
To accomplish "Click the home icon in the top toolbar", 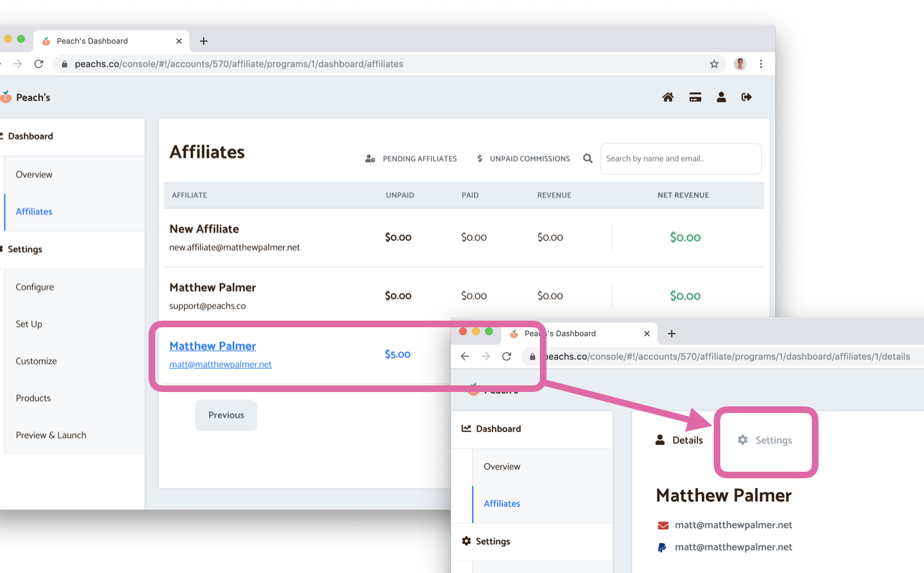I will point(668,96).
